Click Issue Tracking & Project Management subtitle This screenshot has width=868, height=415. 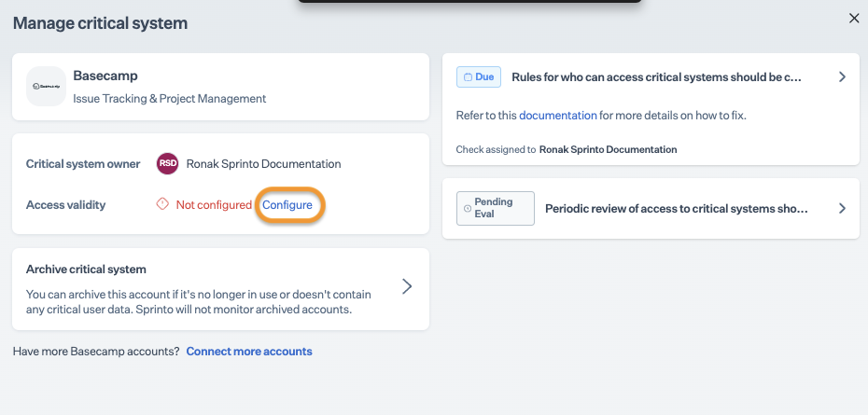tap(169, 99)
